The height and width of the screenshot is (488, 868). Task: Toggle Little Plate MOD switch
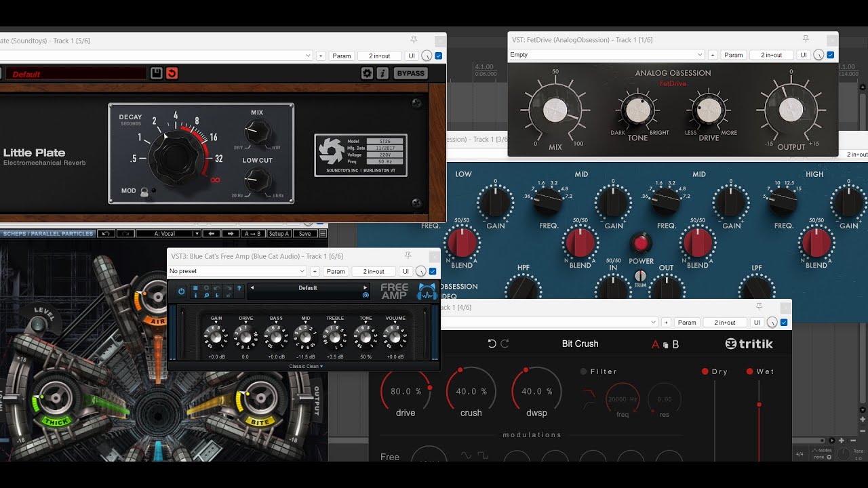[144, 192]
